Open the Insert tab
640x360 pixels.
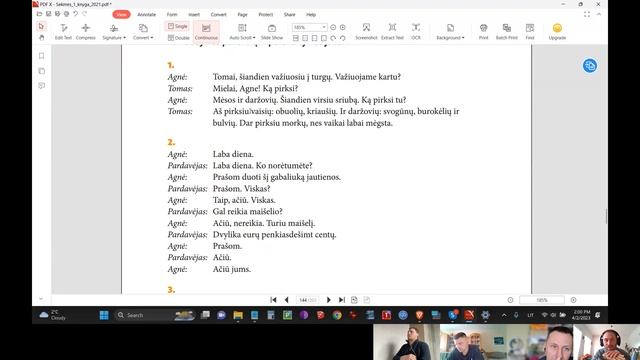(x=194, y=14)
